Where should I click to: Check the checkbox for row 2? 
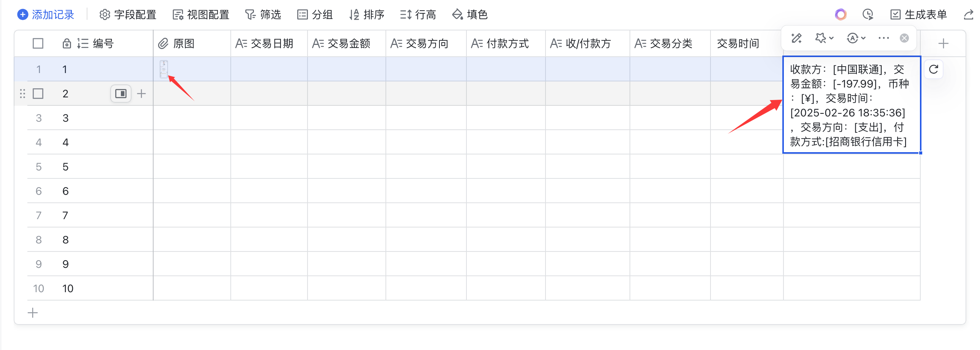pyautogui.click(x=38, y=94)
